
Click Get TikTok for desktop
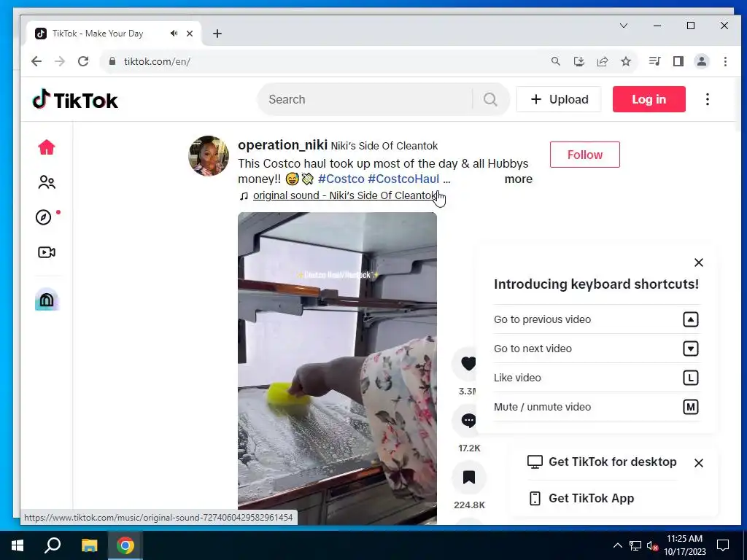pos(602,462)
